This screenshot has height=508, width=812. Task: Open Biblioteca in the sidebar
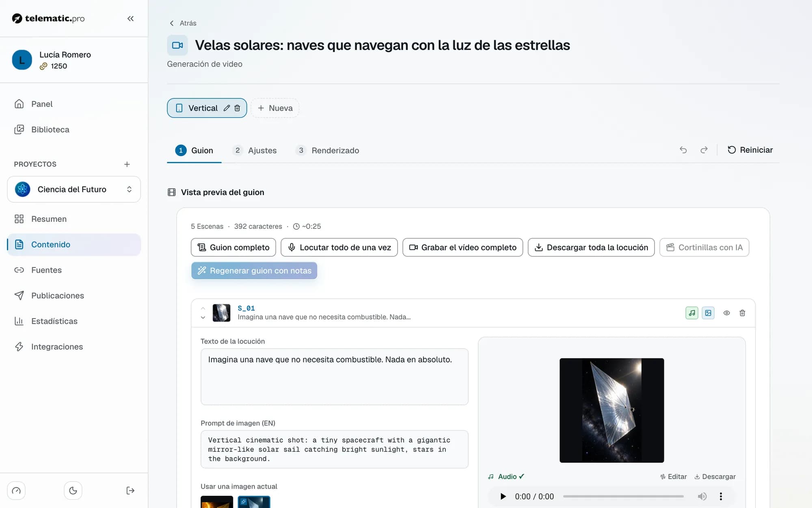(x=74, y=130)
